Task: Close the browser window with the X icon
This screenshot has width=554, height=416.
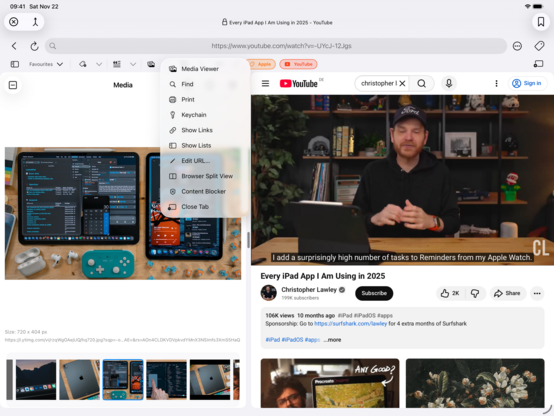Action: tap(13, 22)
